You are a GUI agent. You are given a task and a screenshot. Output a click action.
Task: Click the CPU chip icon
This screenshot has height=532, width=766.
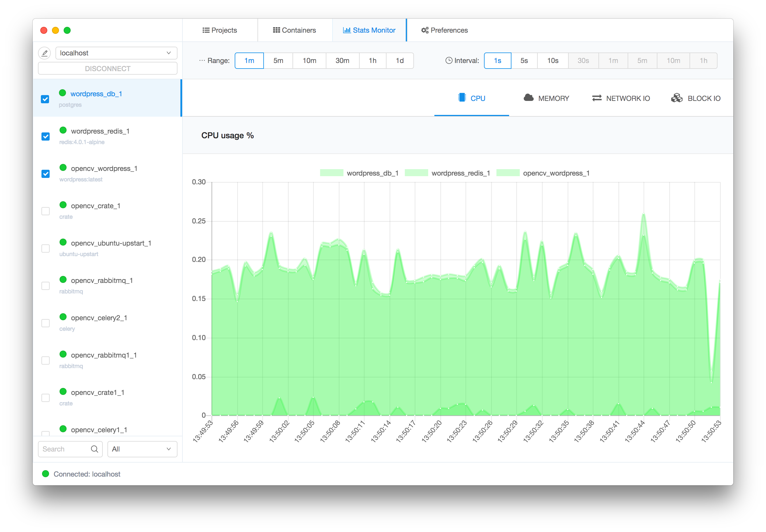pyautogui.click(x=462, y=98)
